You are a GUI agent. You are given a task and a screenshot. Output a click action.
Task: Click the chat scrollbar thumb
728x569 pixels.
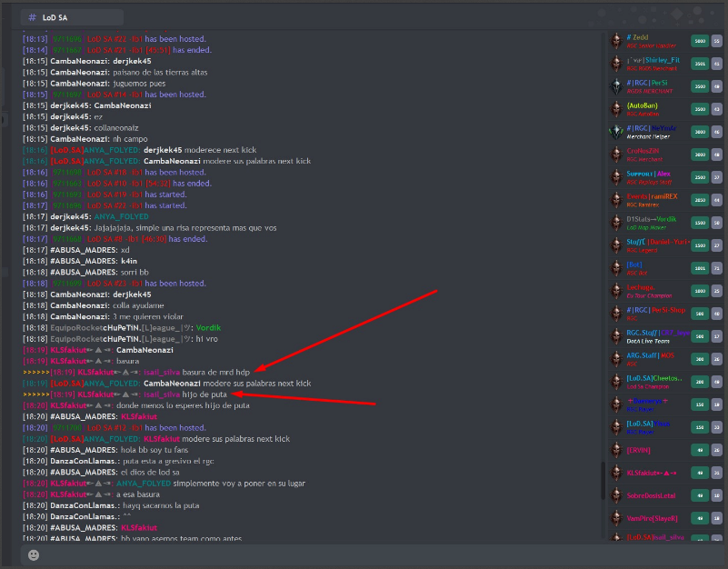point(603,481)
